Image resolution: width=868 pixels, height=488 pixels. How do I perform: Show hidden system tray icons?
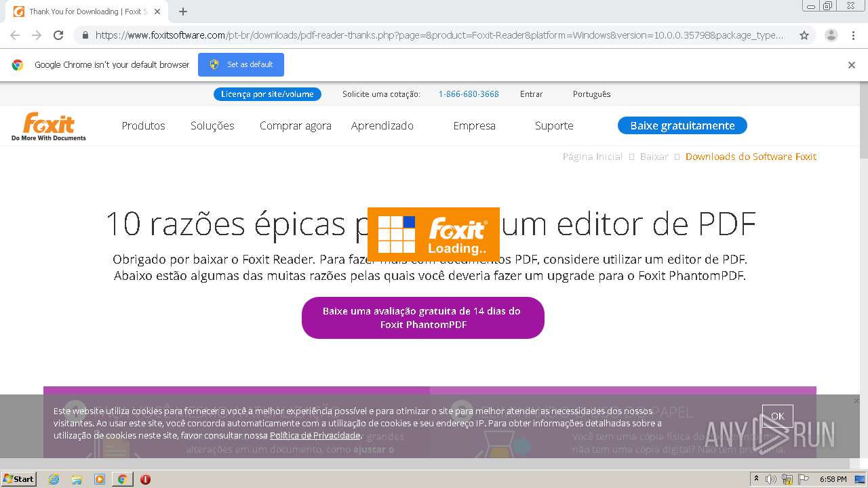click(x=756, y=479)
